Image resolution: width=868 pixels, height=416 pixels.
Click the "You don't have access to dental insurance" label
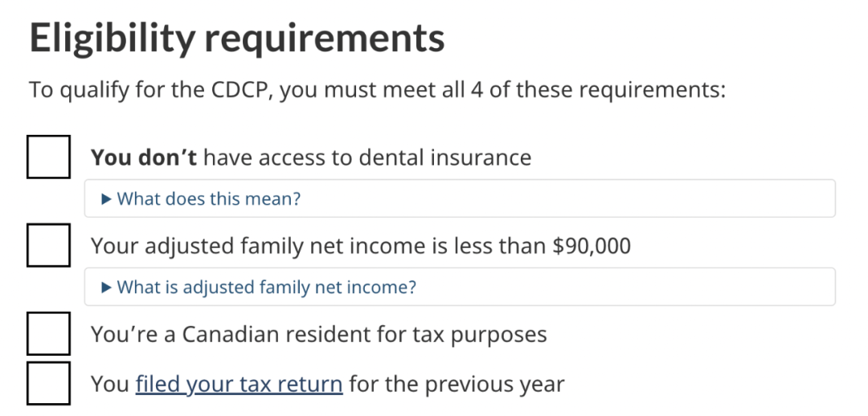click(311, 157)
